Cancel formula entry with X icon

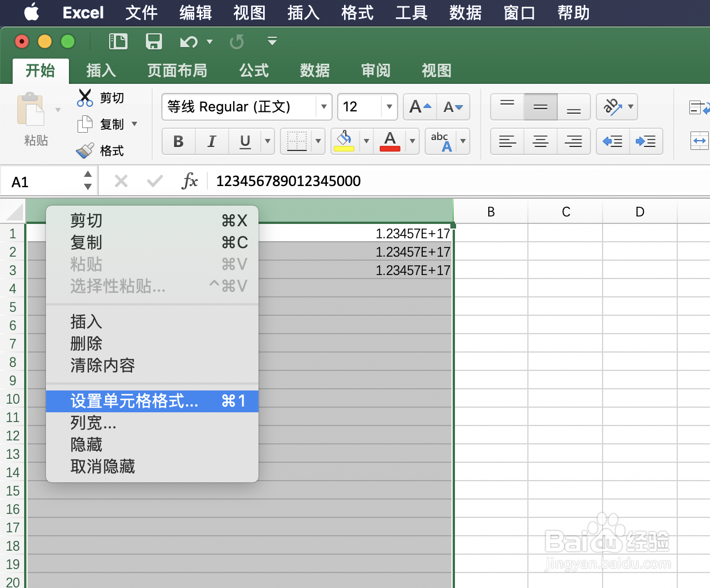point(121,181)
